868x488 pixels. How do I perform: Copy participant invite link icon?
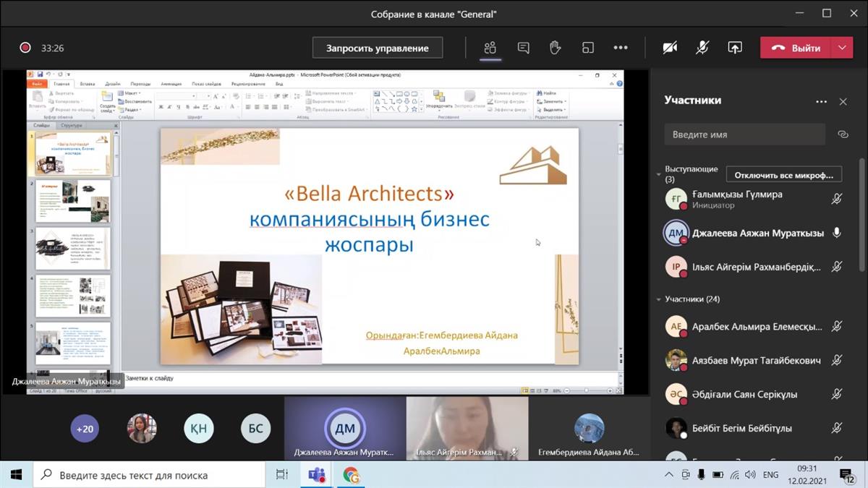point(843,134)
